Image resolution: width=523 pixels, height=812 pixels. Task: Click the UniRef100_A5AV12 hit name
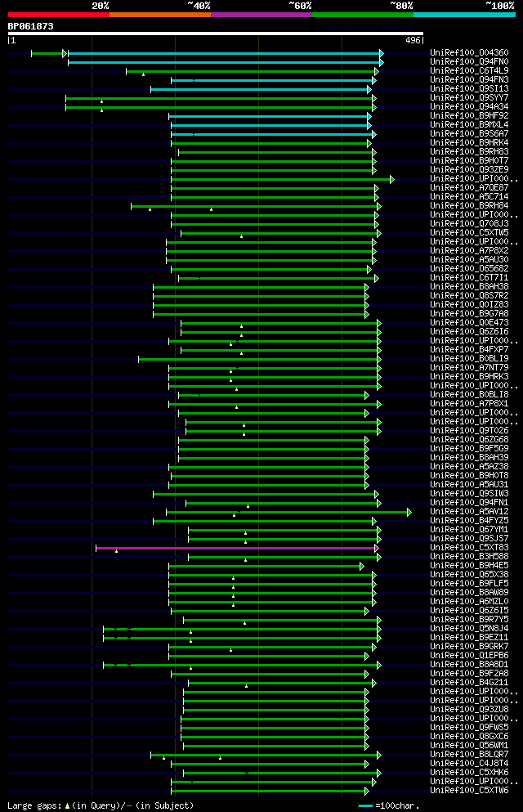[469, 512]
